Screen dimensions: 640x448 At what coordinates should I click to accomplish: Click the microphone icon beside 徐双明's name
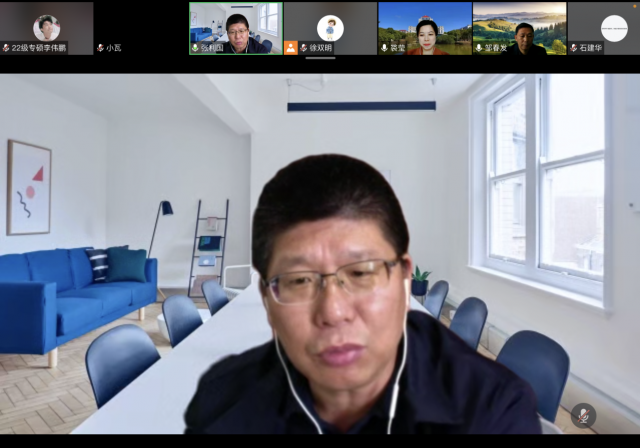pos(303,47)
